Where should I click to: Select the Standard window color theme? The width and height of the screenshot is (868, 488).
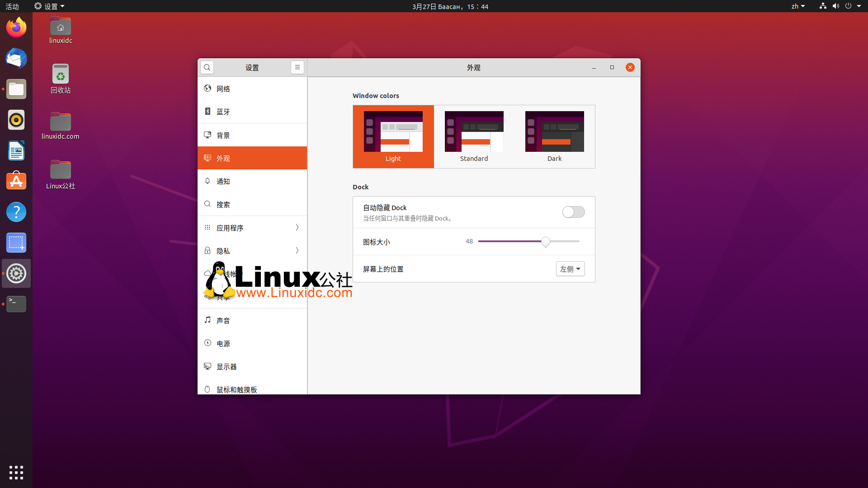(x=474, y=136)
